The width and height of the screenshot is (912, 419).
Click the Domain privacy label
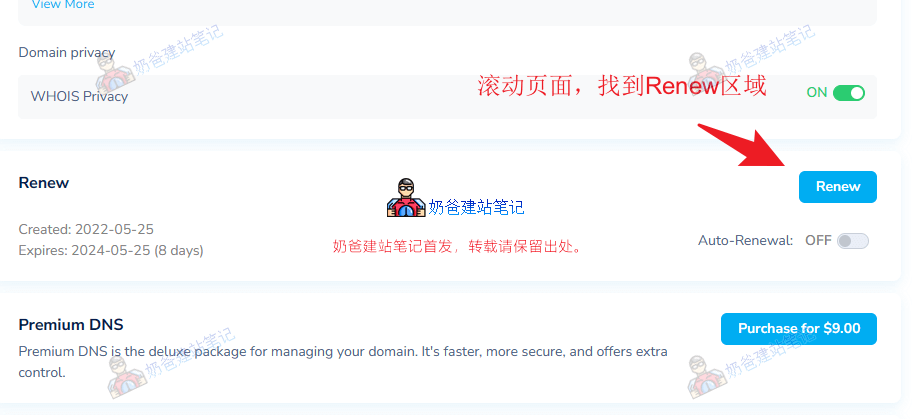coord(67,52)
